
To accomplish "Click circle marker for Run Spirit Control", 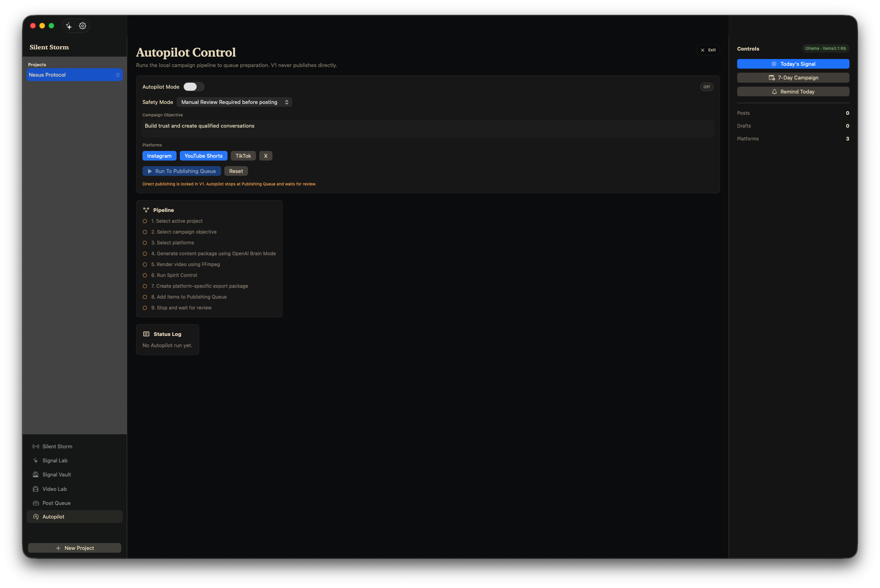I will [145, 275].
